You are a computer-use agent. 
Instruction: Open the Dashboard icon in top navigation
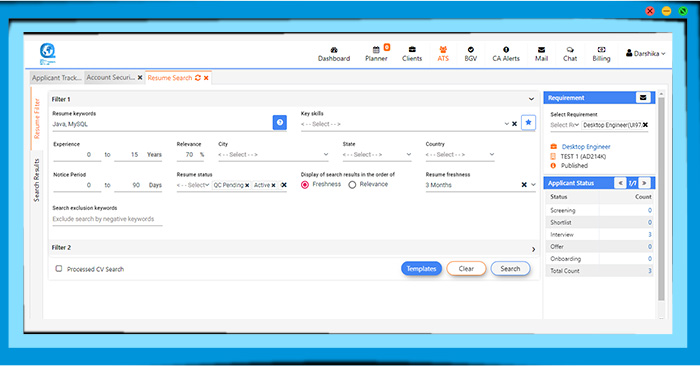pos(334,50)
